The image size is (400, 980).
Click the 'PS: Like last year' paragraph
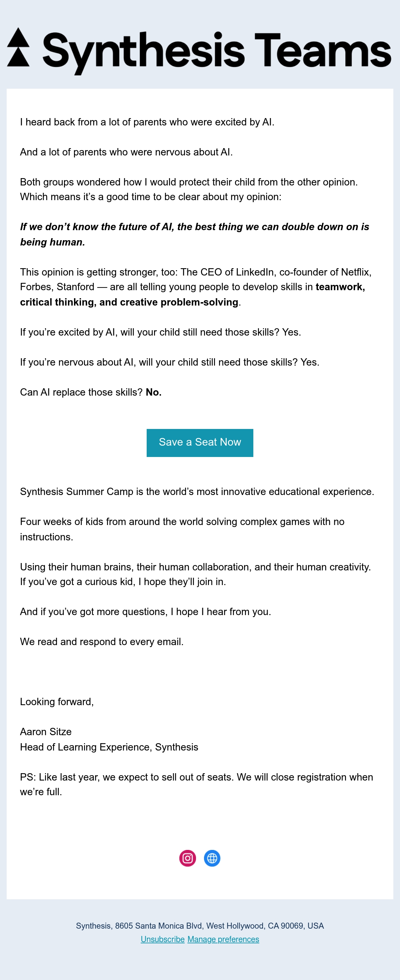click(x=197, y=785)
